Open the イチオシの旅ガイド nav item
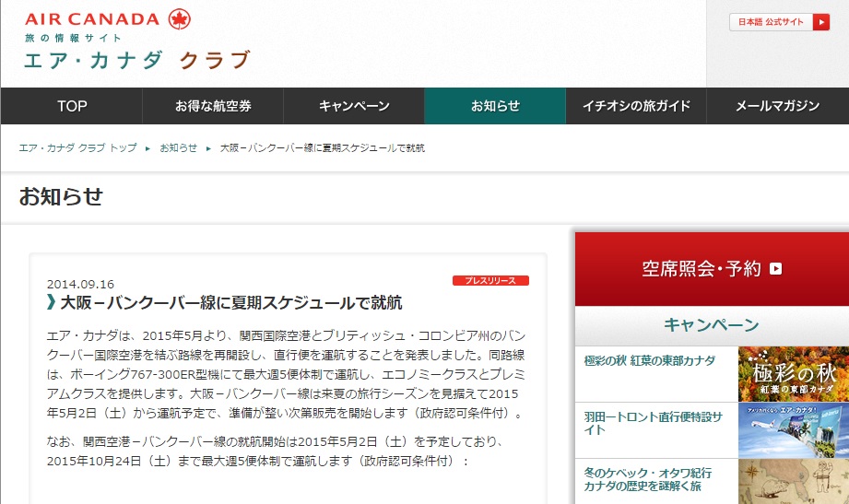This screenshot has height=504, width=849. 636,106
